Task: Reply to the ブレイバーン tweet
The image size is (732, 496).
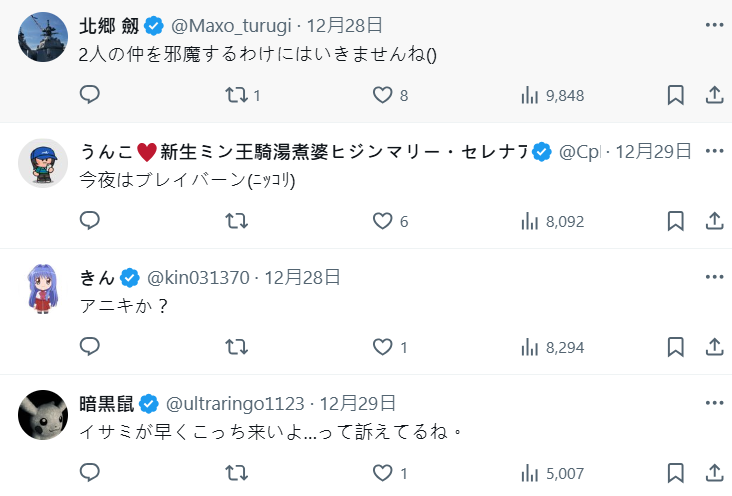Action: (90, 221)
